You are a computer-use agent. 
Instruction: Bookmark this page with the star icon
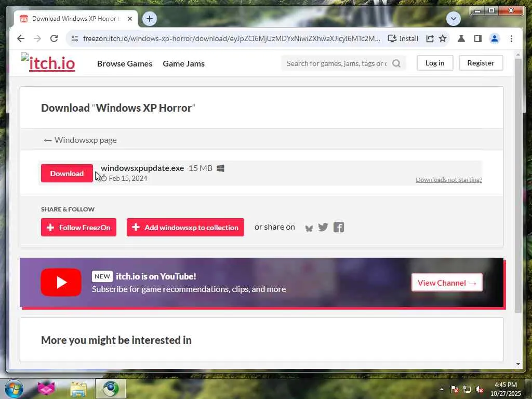click(x=443, y=38)
